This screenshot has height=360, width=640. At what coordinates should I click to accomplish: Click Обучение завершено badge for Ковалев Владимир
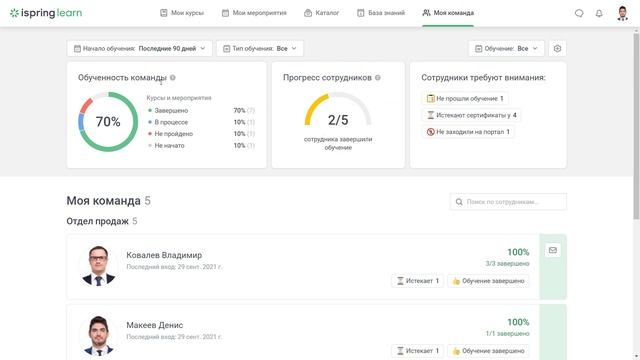pyautogui.click(x=488, y=281)
